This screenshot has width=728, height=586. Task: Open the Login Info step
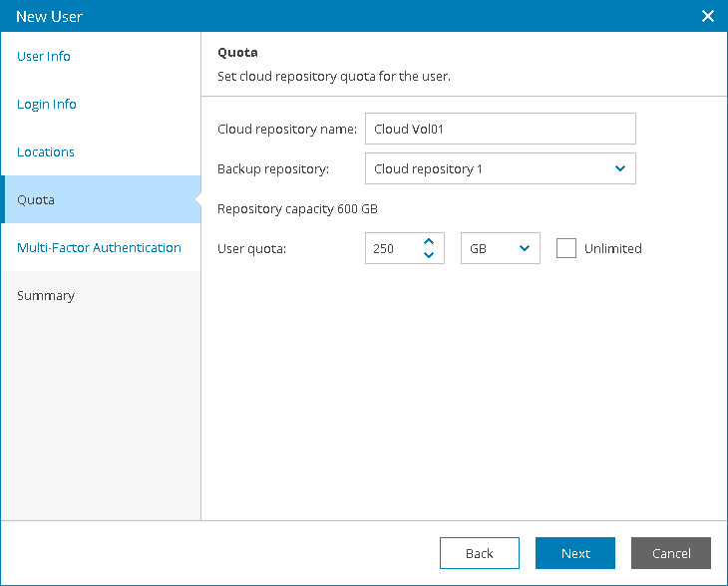coord(47,104)
